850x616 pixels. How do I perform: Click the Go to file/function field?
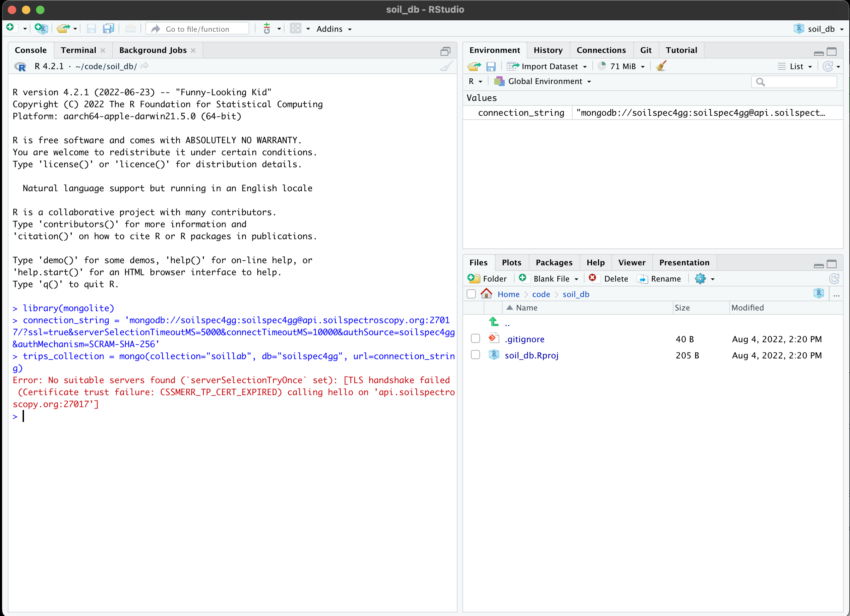pyautogui.click(x=198, y=29)
